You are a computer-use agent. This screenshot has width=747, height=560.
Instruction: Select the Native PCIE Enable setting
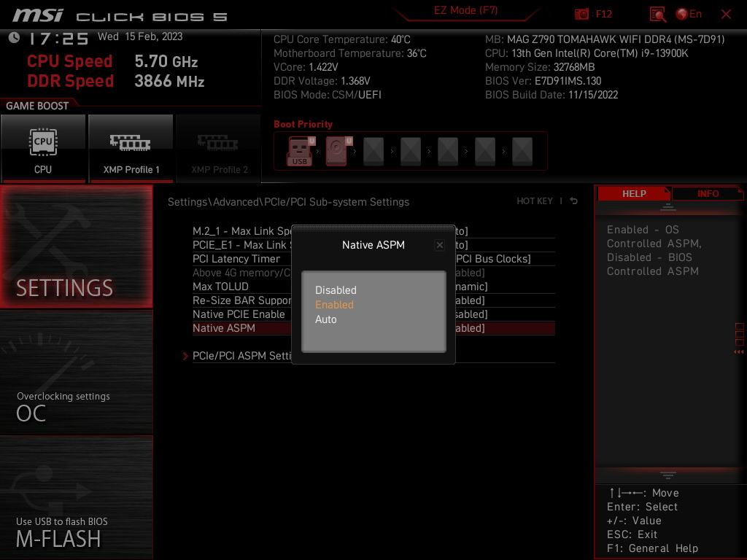coord(373,314)
